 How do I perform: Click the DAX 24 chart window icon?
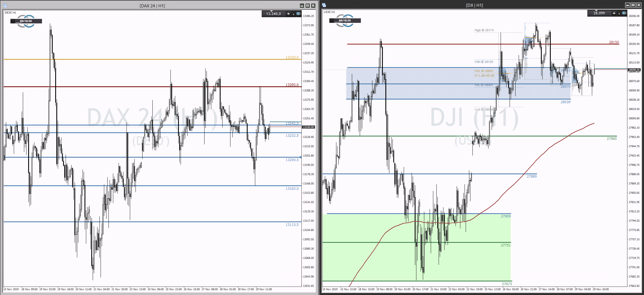5,5
